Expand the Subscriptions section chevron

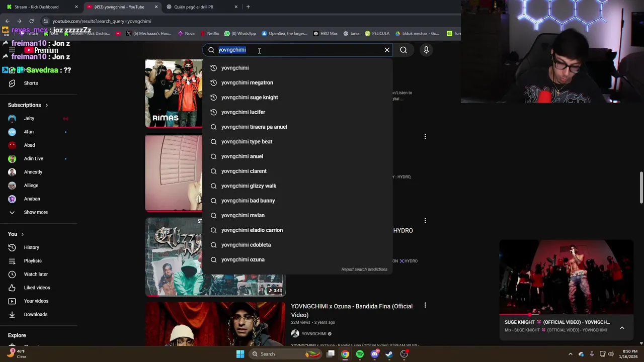(47, 105)
